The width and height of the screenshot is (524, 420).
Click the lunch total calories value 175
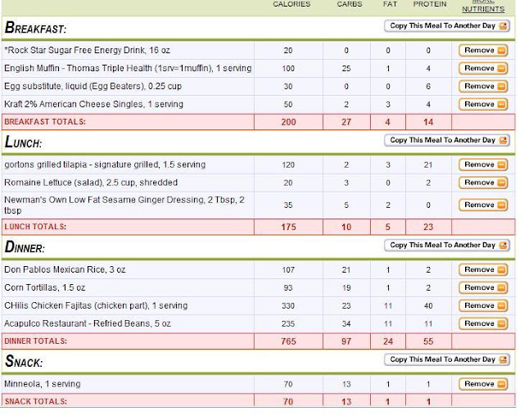click(x=288, y=228)
